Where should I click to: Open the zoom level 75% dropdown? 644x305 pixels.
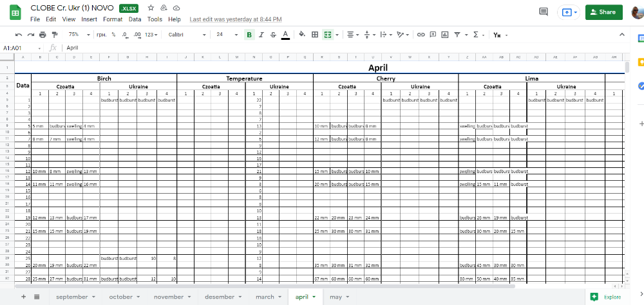coord(77,35)
